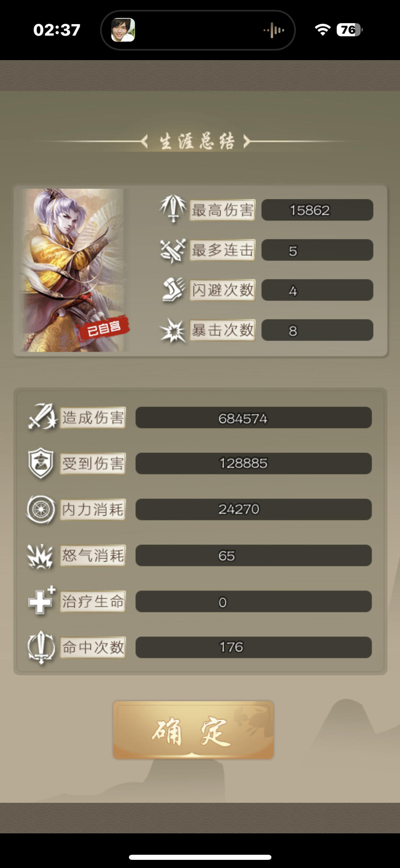Viewport: 400px width, 868px height.
Task: Click the 治疗生命 plus cross icon
Action: [x=41, y=600]
